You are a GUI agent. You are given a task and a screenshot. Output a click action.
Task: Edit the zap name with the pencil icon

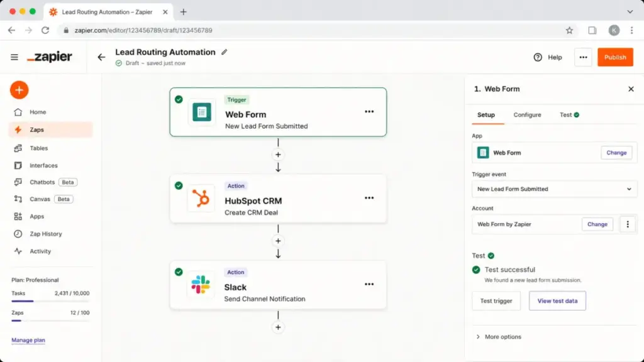225,52
